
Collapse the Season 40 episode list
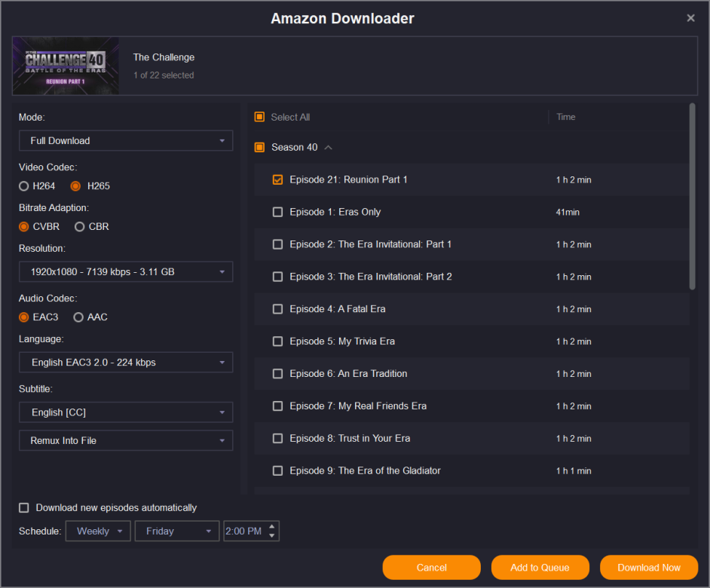coord(328,148)
